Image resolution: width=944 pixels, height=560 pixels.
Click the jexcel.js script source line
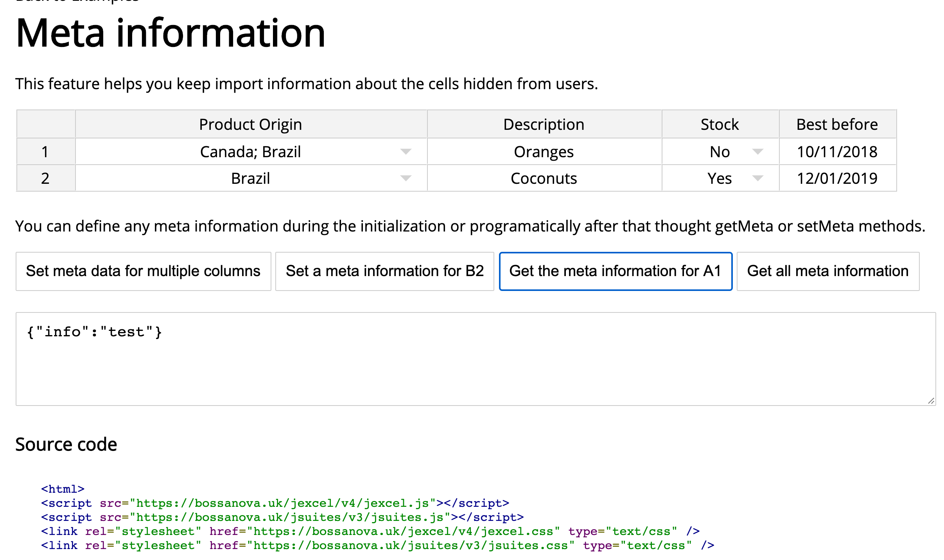click(x=275, y=503)
